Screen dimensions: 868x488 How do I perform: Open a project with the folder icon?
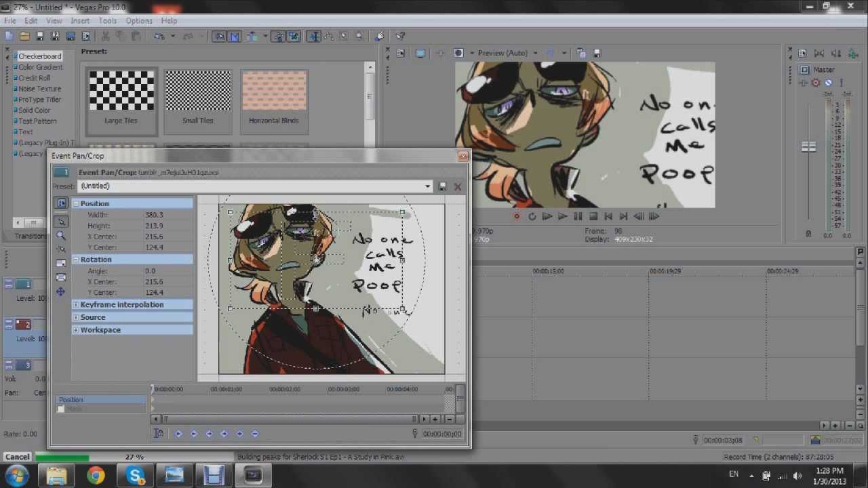pyautogui.click(x=24, y=36)
